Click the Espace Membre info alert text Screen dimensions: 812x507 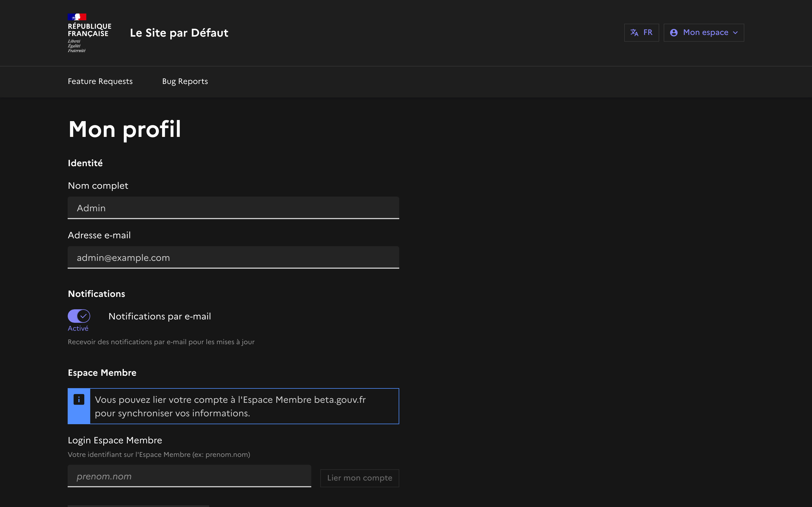230,406
